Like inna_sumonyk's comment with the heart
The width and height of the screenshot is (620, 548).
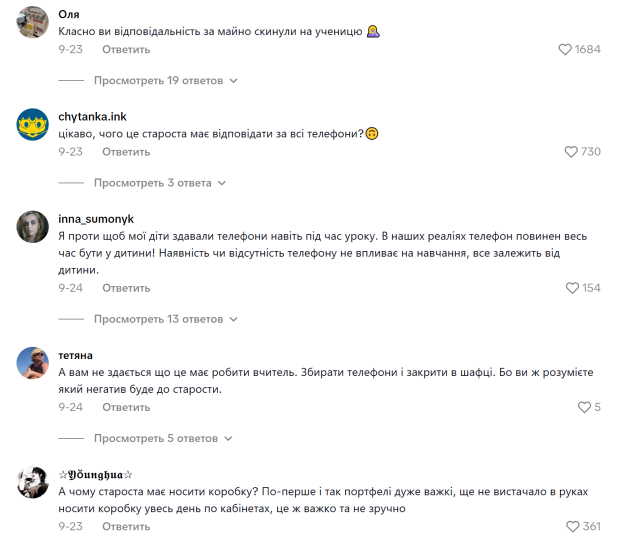coord(573,288)
